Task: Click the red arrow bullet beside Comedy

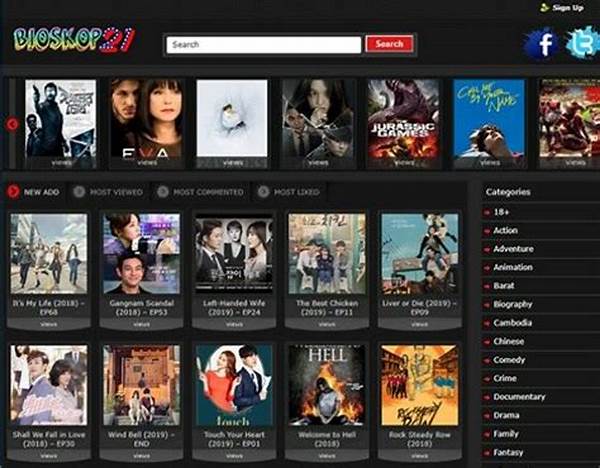Action: (487, 360)
